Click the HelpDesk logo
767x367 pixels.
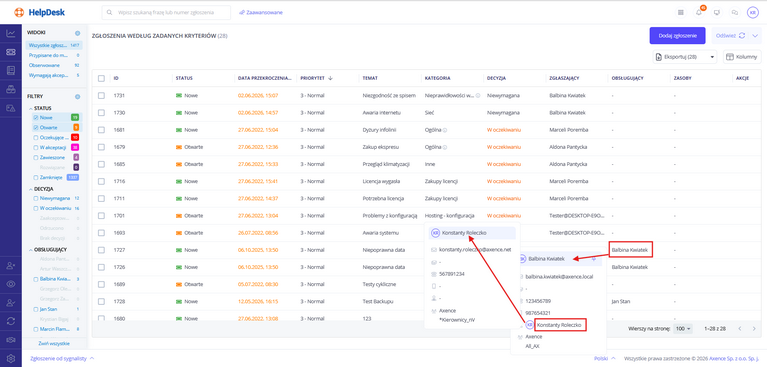40,12
